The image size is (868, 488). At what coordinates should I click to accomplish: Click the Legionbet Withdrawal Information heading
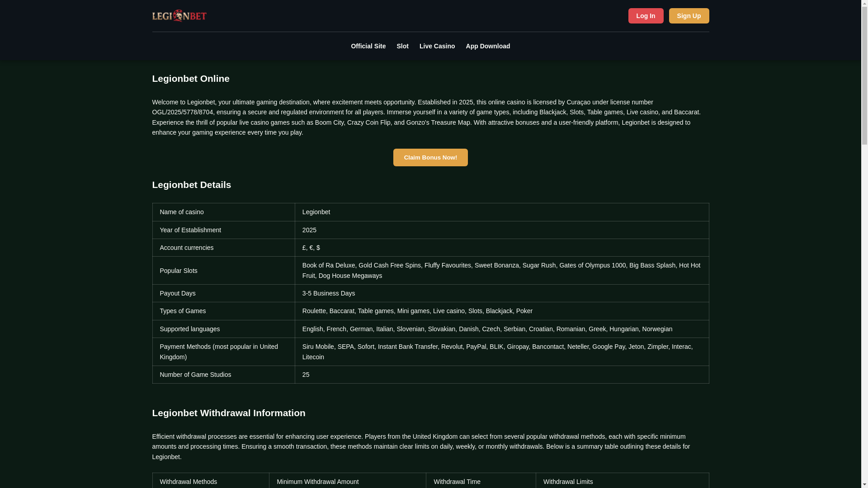click(x=229, y=413)
